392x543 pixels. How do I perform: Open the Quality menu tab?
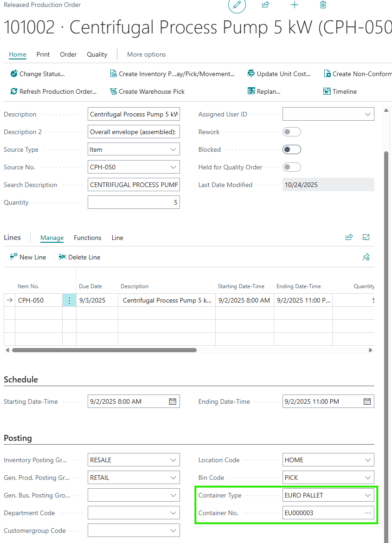click(x=97, y=54)
